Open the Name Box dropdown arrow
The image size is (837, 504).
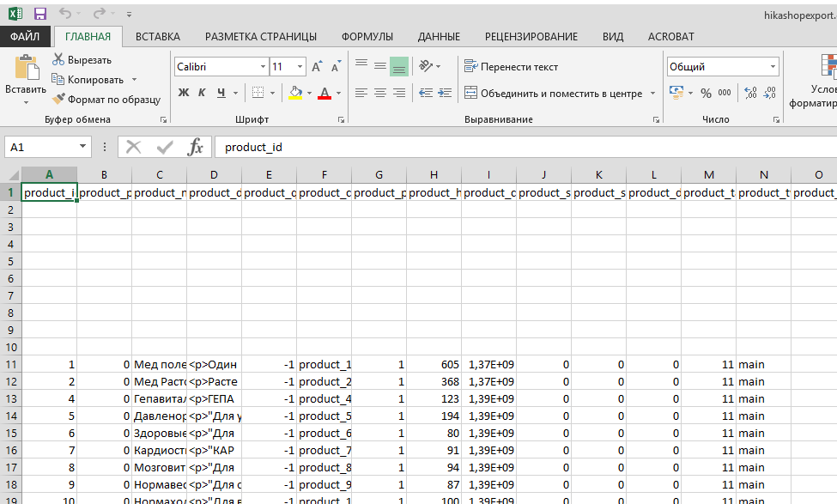[83, 147]
